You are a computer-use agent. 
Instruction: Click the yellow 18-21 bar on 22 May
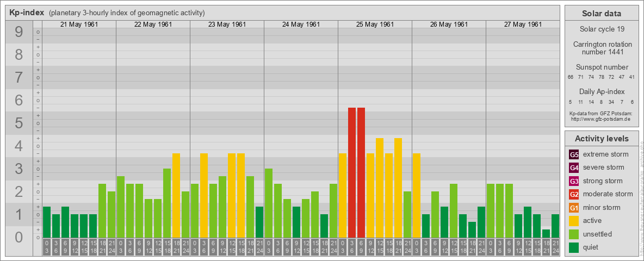(x=176, y=195)
